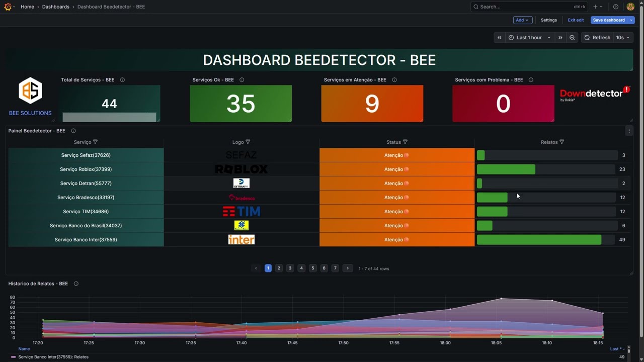Image resolution: width=644 pixels, height=362 pixels.
Task: Show info for Total de Serviços panel
Action: pyautogui.click(x=122, y=80)
